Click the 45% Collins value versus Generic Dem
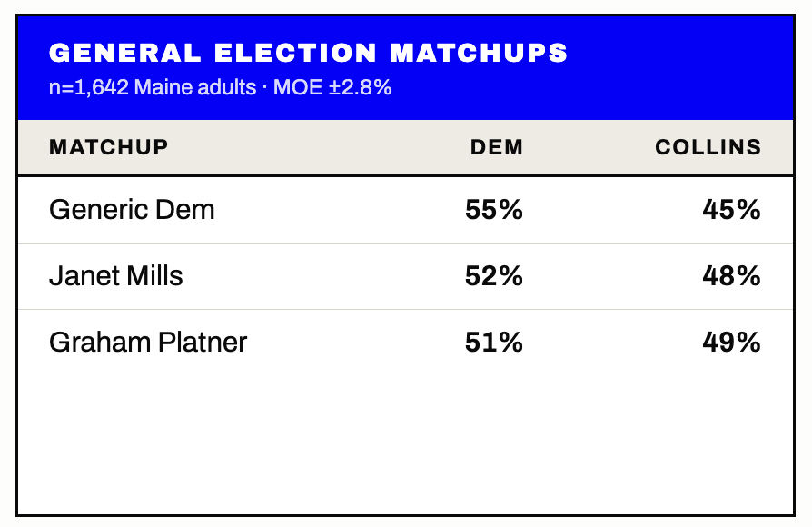This screenshot has width=812, height=527. point(731,210)
